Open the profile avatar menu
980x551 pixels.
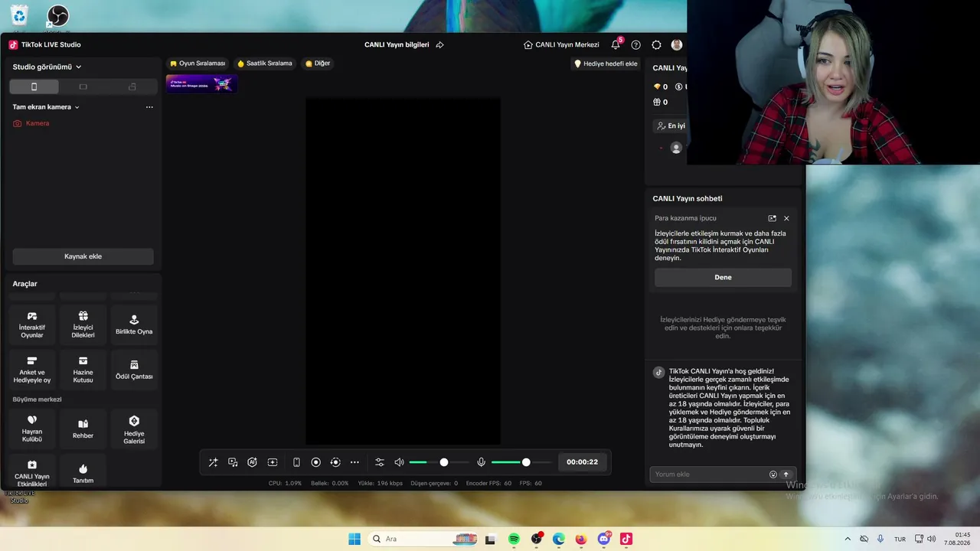click(x=677, y=45)
